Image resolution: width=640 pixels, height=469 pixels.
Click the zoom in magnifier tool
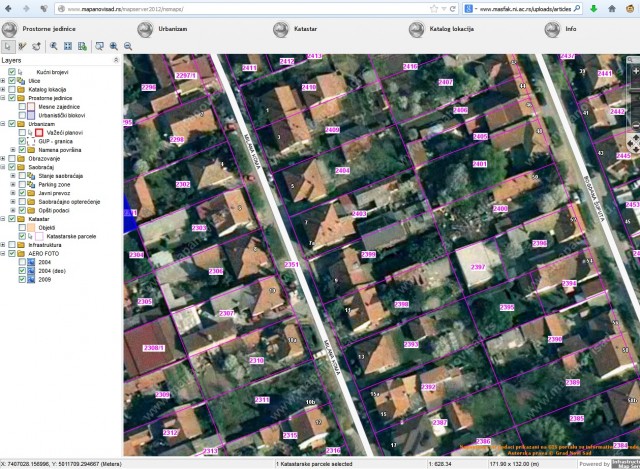point(113,46)
